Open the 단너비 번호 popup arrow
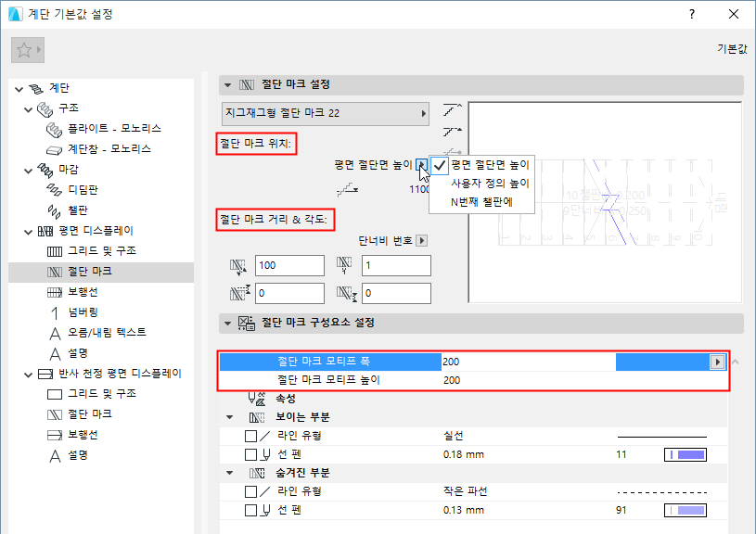This screenshot has width=756, height=534. click(x=422, y=240)
